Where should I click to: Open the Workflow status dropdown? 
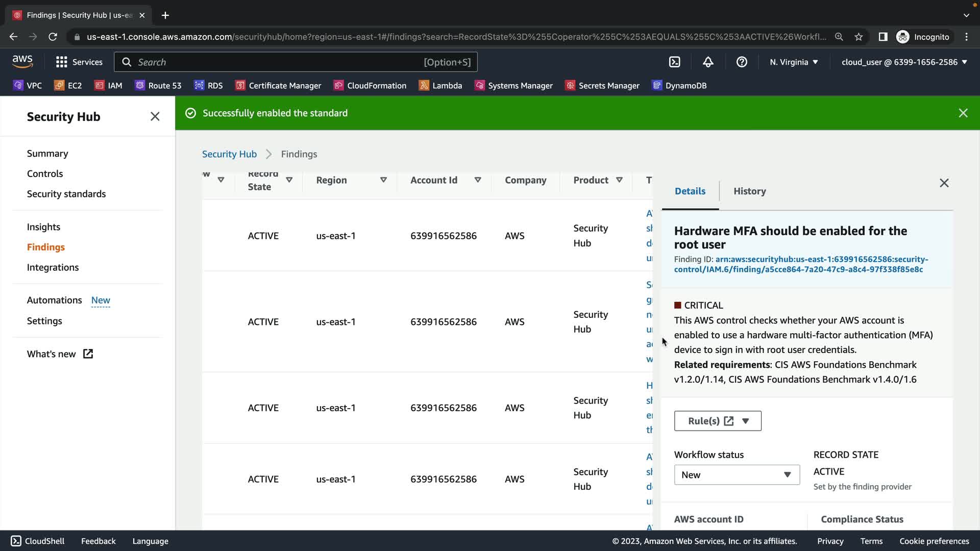[736, 474]
